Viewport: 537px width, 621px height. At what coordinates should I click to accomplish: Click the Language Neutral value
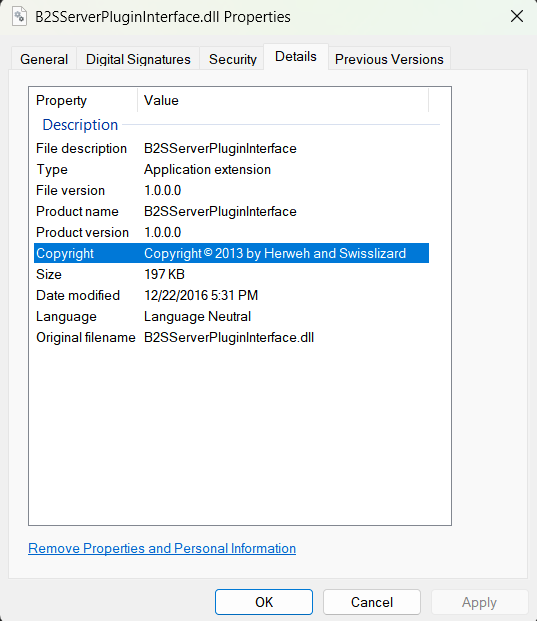[198, 316]
